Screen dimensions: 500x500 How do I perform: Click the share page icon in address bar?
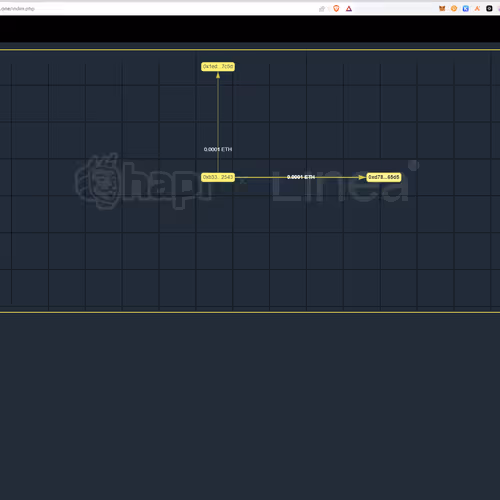pos(322,9)
